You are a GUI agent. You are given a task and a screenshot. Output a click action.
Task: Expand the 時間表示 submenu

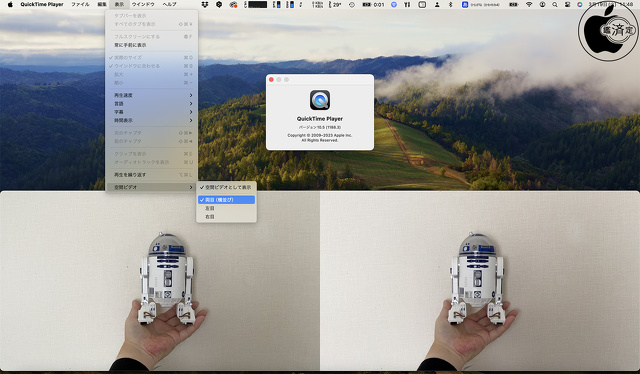151,120
